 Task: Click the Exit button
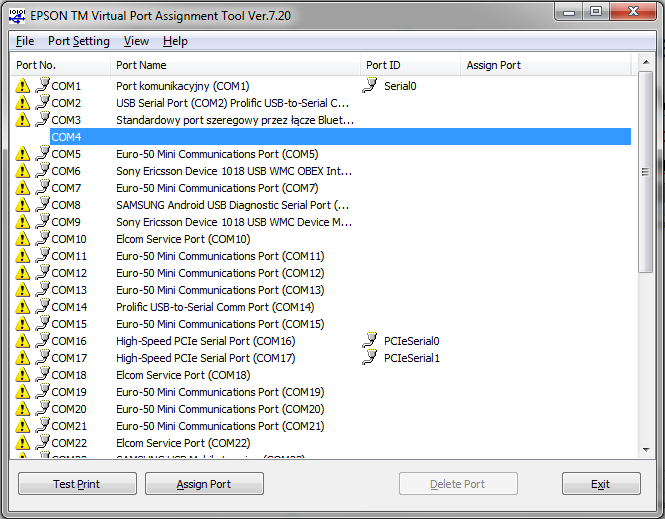click(601, 484)
